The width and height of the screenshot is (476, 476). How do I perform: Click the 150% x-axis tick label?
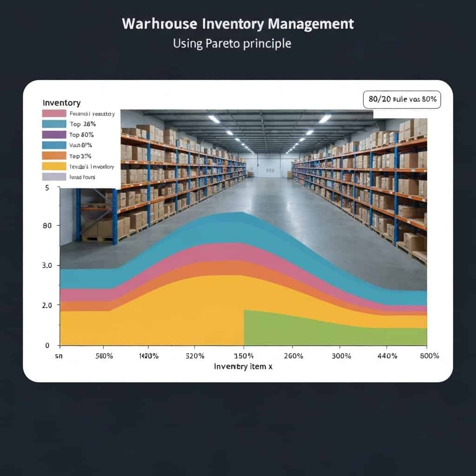tap(243, 356)
